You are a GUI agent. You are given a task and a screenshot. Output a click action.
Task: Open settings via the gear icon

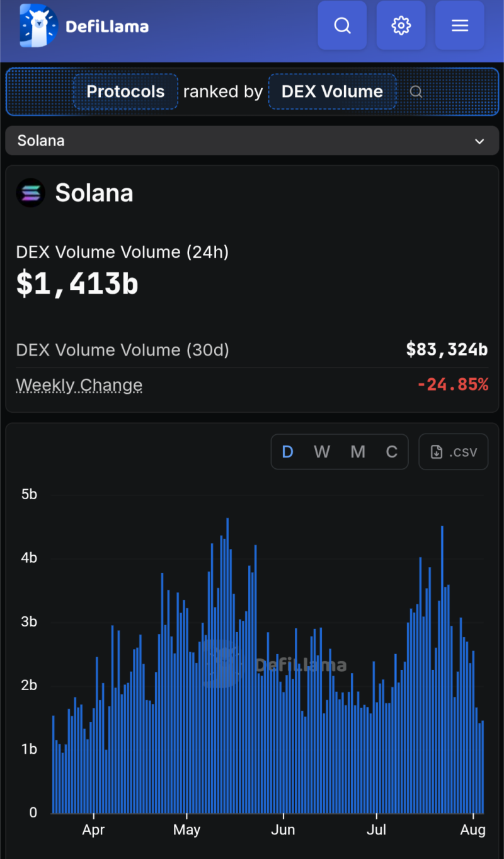pos(401,25)
